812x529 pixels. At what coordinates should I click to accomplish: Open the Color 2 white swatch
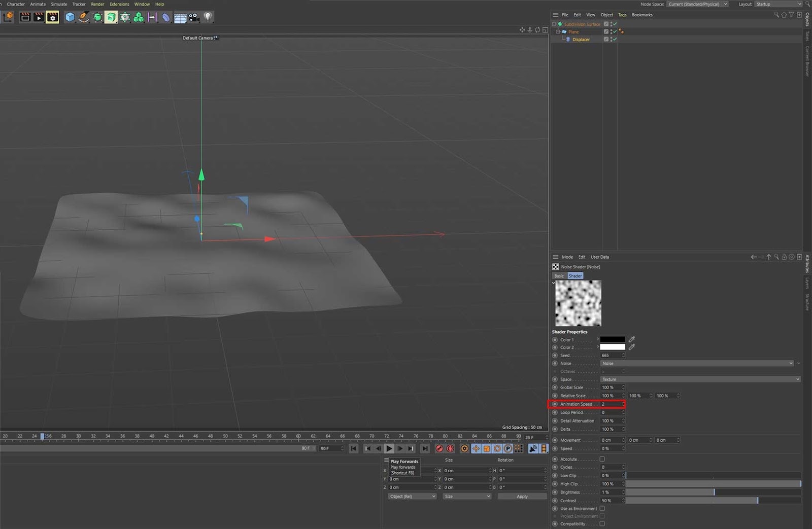coord(613,347)
